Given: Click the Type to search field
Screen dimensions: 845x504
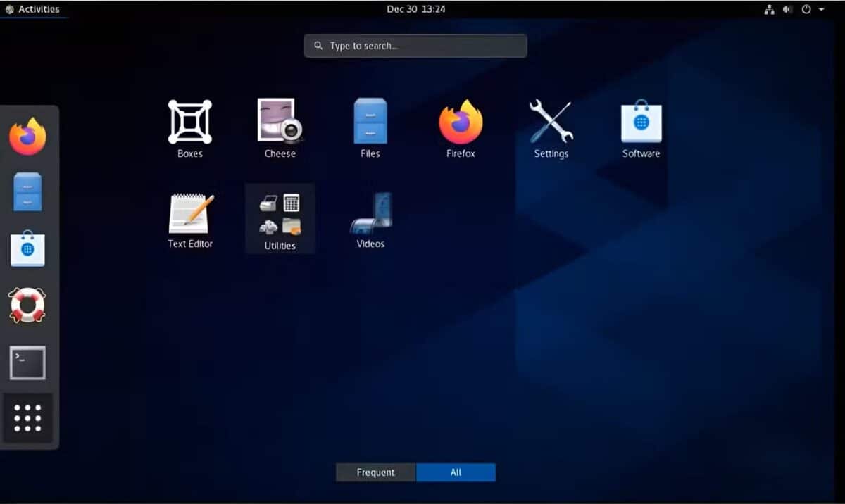Looking at the screenshot, I should click(x=415, y=46).
